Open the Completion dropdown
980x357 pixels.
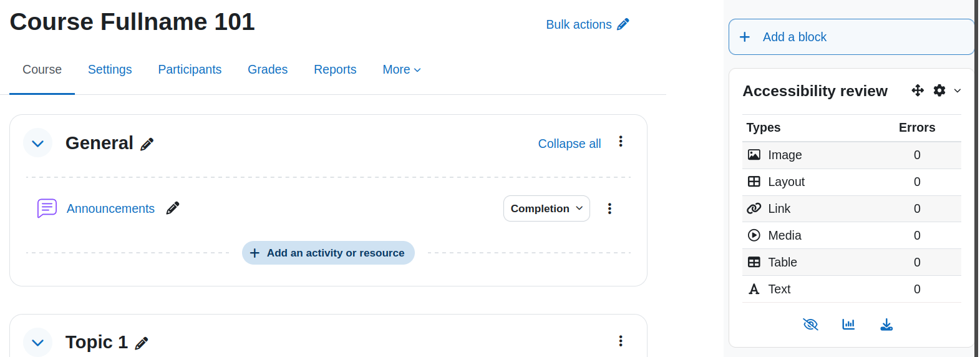546,208
